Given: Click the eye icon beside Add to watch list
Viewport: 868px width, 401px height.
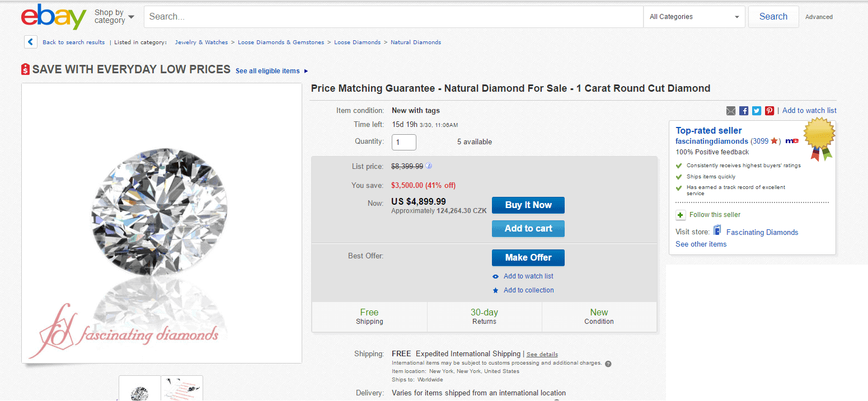Looking at the screenshot, I should (495, 276).
